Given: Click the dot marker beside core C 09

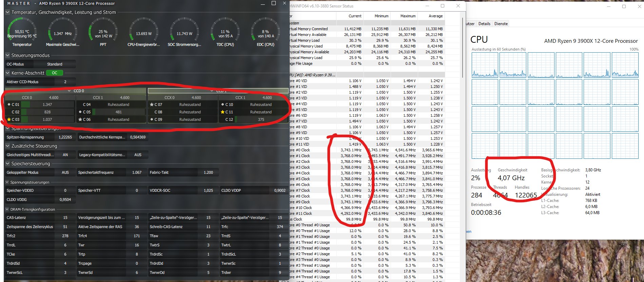Looking at the screenshot, I should pyautogui.click(x=152, y=119).
